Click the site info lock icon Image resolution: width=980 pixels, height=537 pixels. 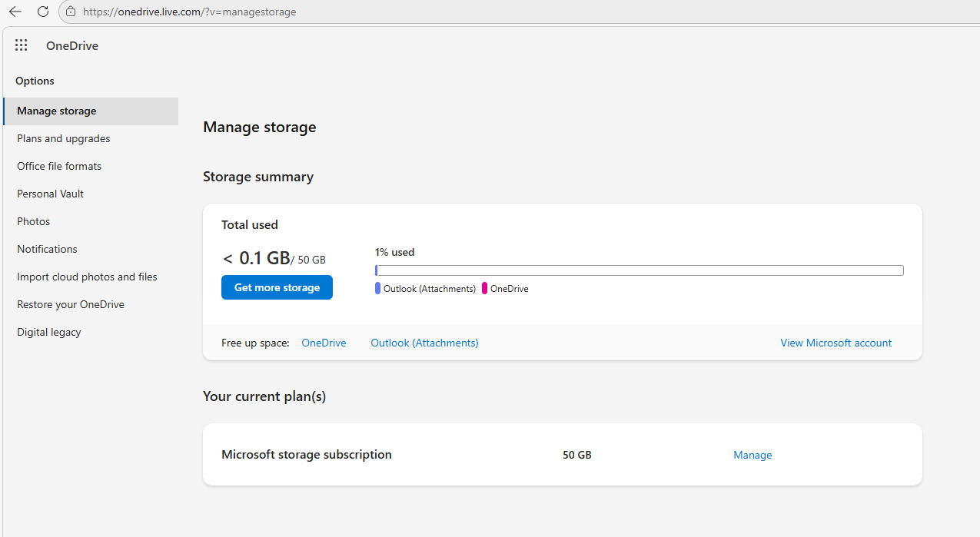tap(71, 12)
